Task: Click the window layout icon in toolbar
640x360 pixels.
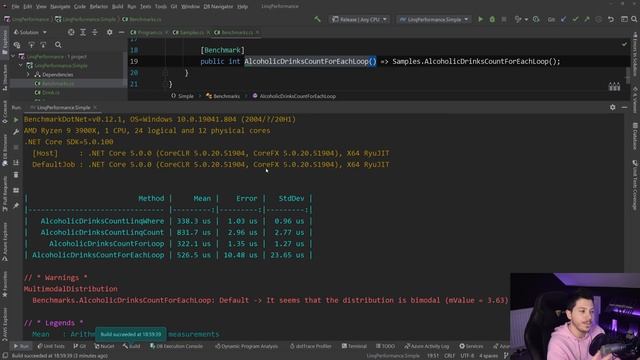Action: [624, 19]
